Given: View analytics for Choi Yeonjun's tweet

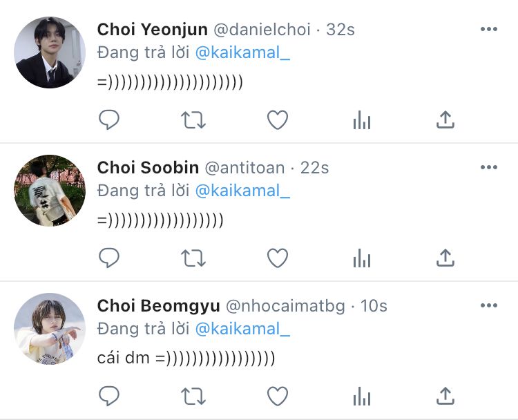Looking at the screenshot, I should pos(361,120).
